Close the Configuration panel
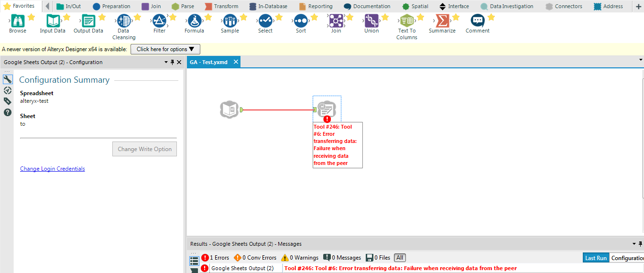 (x=179, y=62)
